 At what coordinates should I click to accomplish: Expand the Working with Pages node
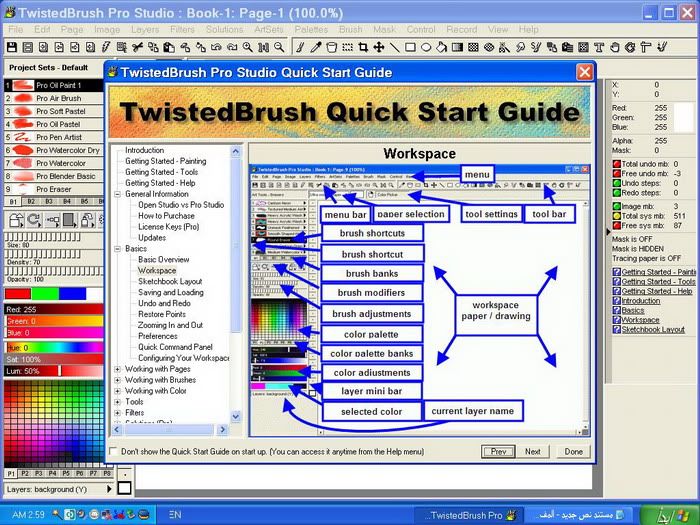coord(117,369)
